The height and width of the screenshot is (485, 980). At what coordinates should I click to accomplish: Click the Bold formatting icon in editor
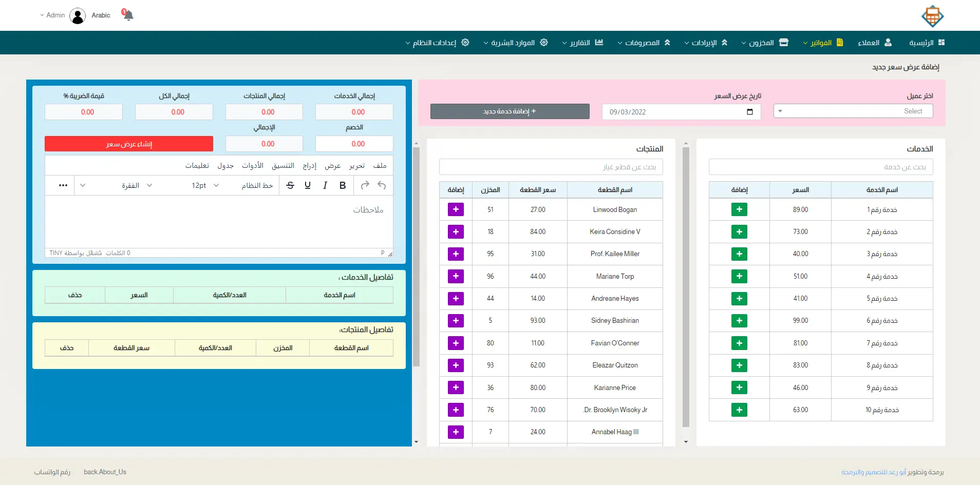coord(343,185)
